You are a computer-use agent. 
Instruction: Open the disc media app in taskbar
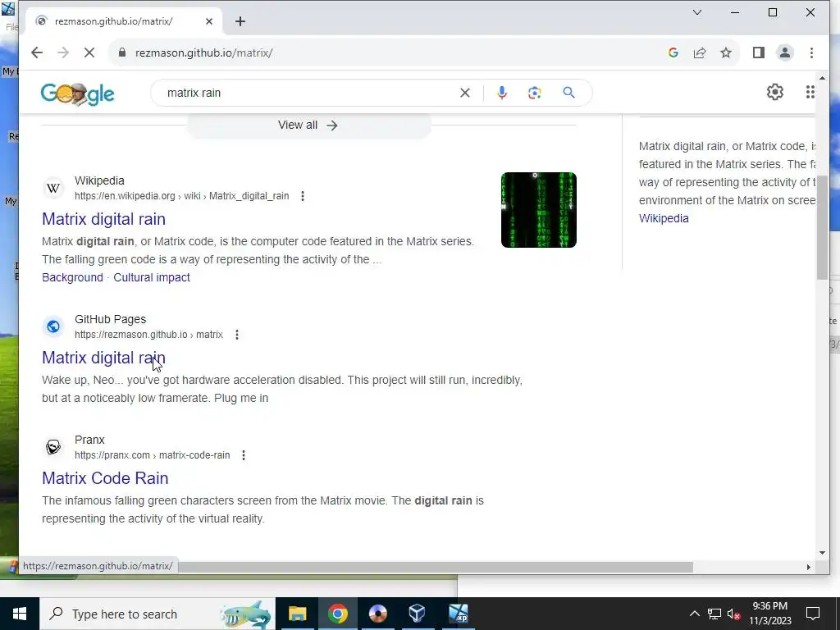pyautogui.click(x=377, y=614)
